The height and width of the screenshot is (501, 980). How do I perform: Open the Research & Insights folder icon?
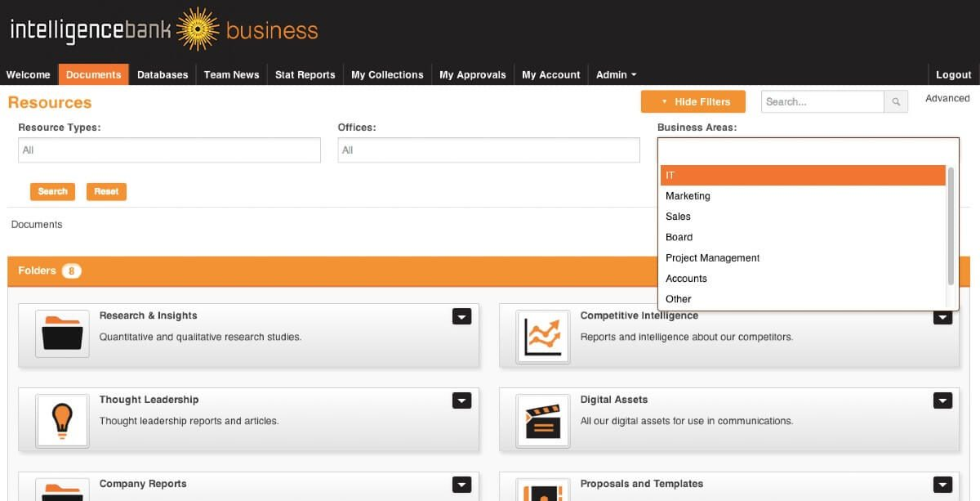[x=62, y=333]
